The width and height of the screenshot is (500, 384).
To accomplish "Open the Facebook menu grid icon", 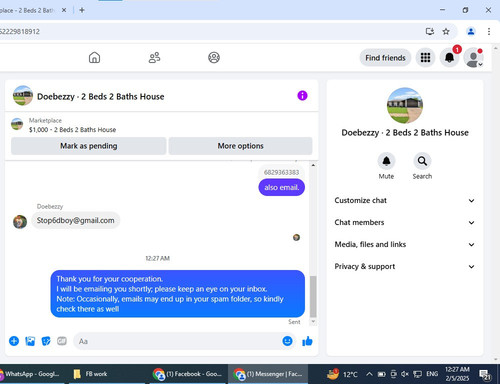I will click(x=425, y=58).
